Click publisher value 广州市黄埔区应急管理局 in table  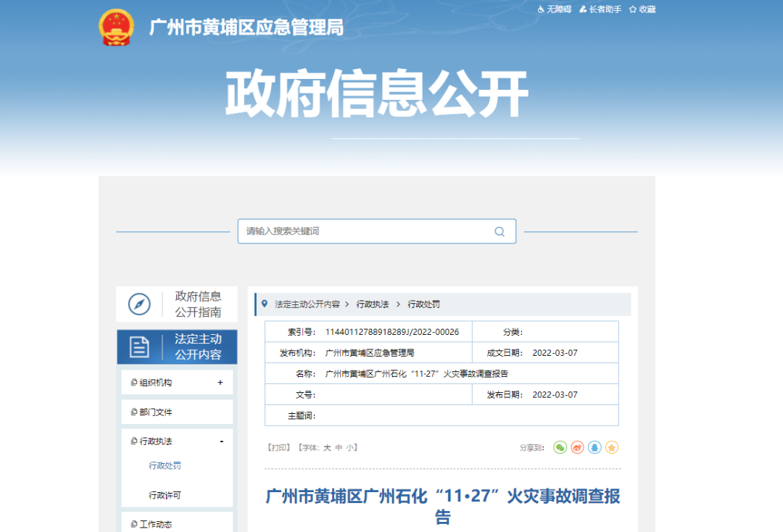[370, 353]
